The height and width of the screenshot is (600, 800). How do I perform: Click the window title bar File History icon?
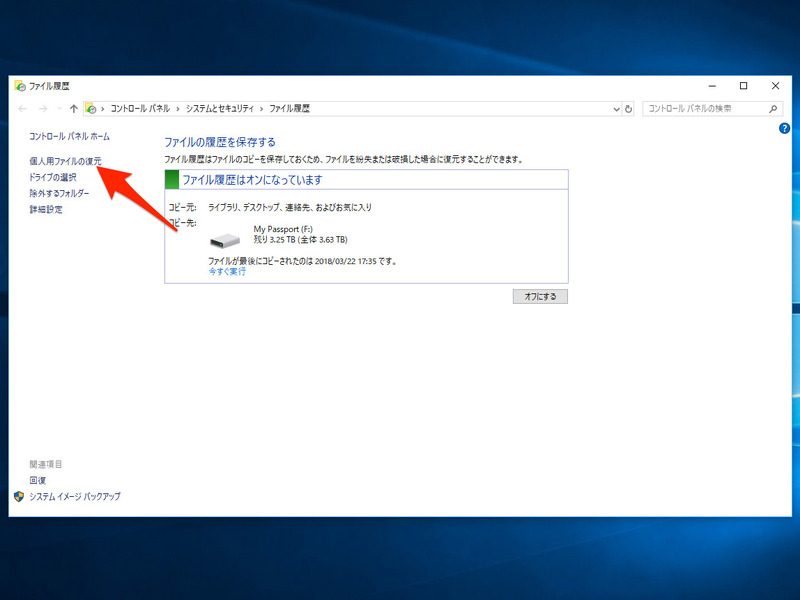[x=20, y=86]
